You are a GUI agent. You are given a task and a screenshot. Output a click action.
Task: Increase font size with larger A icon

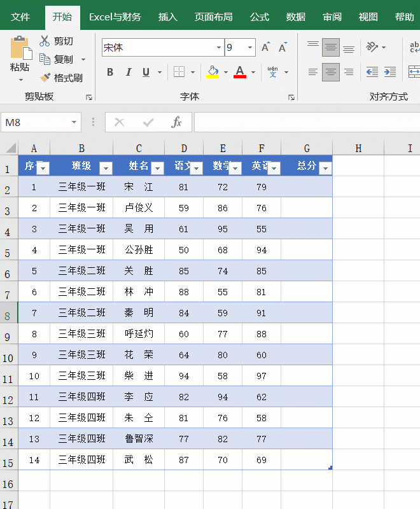coord(266,48)
